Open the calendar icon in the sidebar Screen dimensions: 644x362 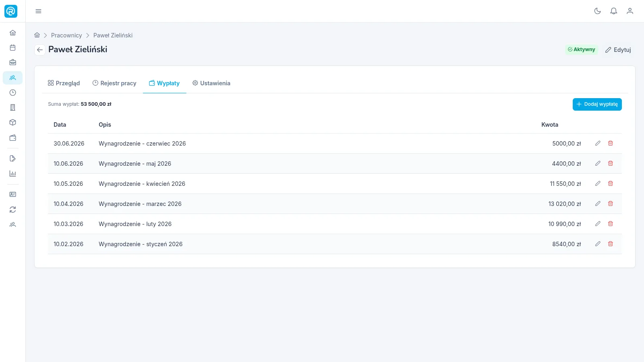pyautogui.click(x=13, y=47)
